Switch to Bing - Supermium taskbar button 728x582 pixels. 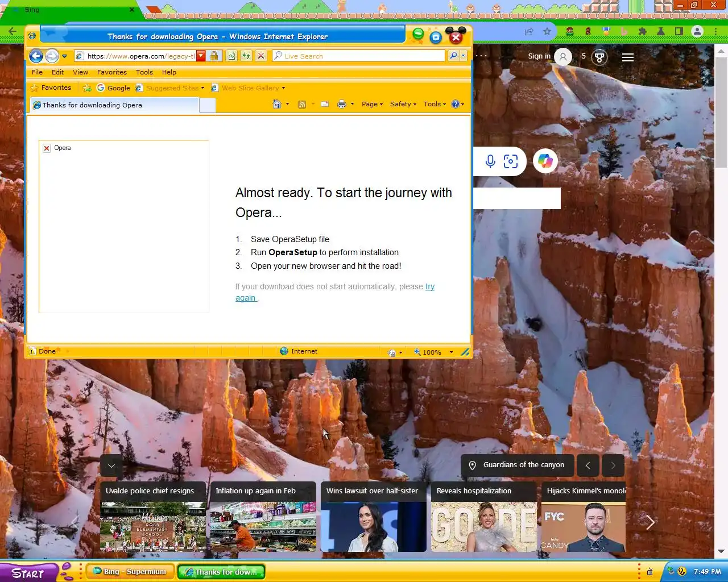pos(130,572)
